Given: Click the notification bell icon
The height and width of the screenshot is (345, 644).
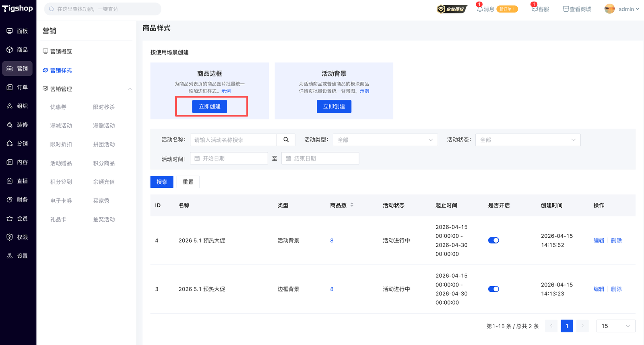Looking at the screenshot, I should (x=480, y=9).
